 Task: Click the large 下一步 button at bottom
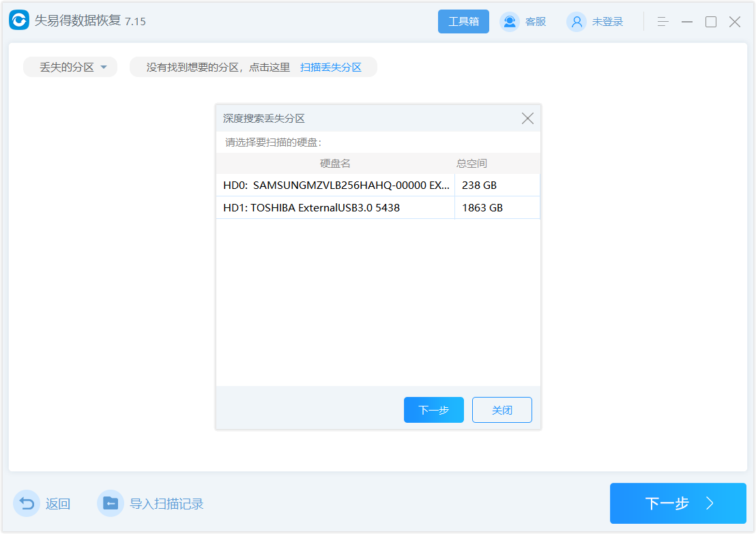(678, 503)
